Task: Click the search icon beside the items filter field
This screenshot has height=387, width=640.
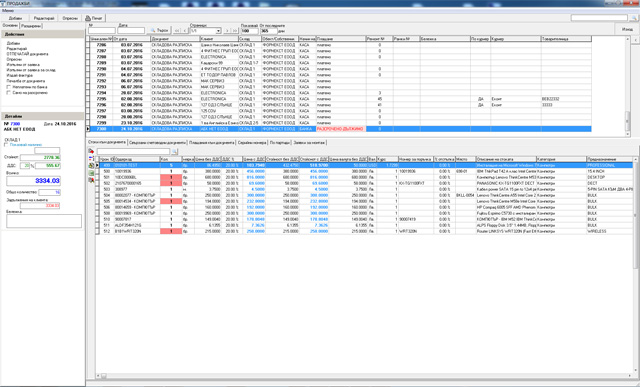Action: point(174,151)
